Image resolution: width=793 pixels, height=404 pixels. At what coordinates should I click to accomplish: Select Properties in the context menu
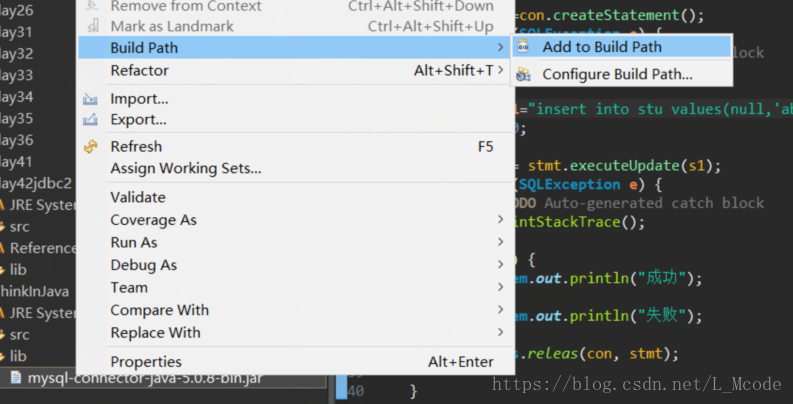tap(295, 362)
